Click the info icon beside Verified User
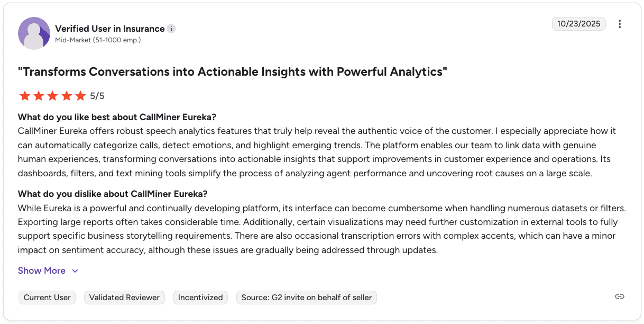Viewport: 644px width, 324px height. (x=171, y=29)
